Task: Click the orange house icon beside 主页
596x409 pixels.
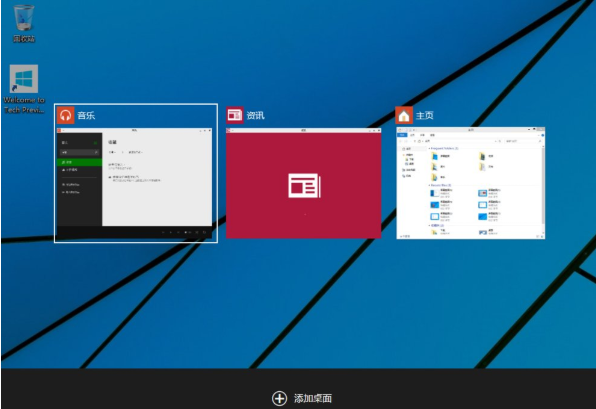Action: (x=404, y=115)
